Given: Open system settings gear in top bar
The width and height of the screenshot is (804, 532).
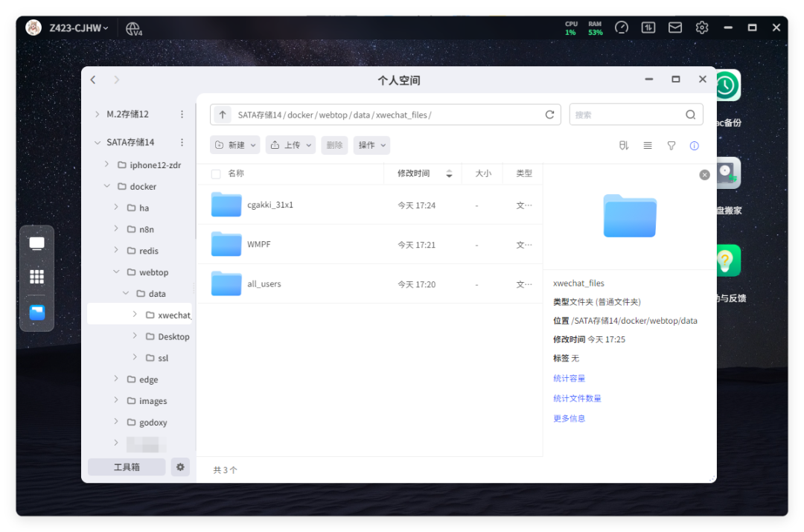Looking at the screenshot, I should [701, 28].
